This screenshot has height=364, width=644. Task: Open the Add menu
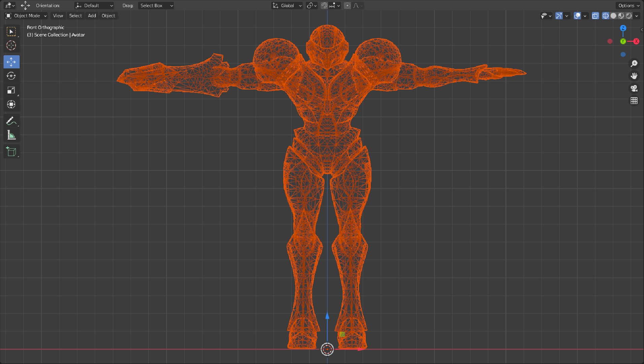point(92,16)
